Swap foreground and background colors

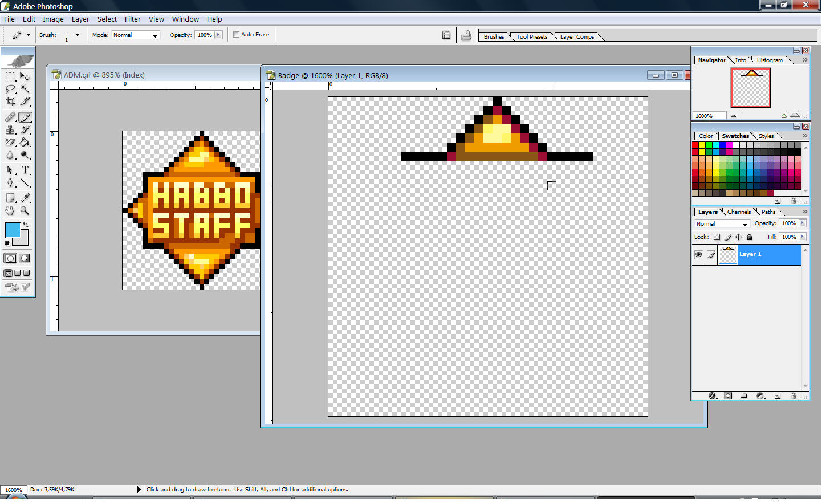(26, 226)
